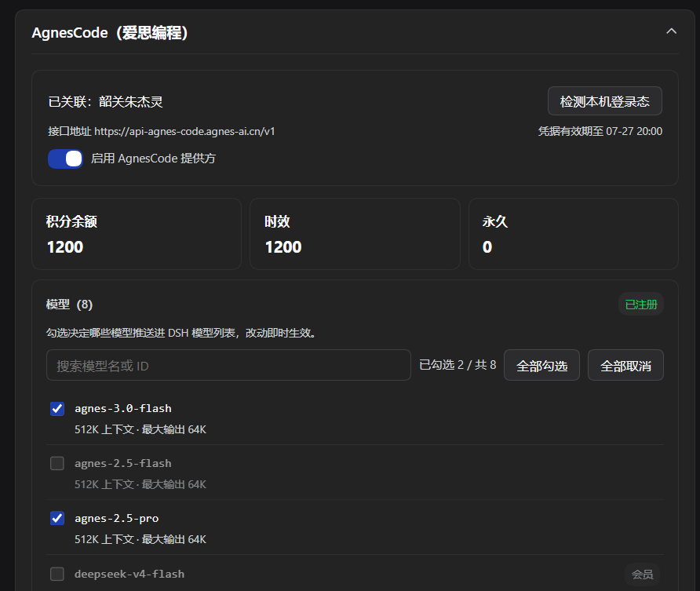Click the 检测本机登录态 button
This screenshot has width=700, height=591.
(x=604, y=101)
